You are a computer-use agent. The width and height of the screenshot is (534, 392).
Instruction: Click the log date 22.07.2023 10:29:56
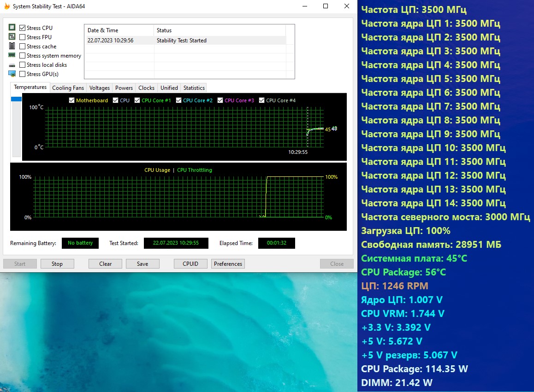[x=110, y=41]
